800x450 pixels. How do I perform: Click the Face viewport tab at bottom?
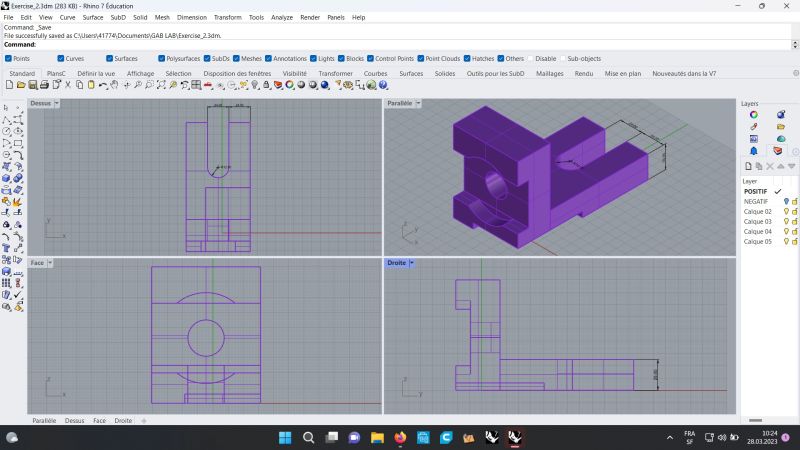[x=99, y=421]
